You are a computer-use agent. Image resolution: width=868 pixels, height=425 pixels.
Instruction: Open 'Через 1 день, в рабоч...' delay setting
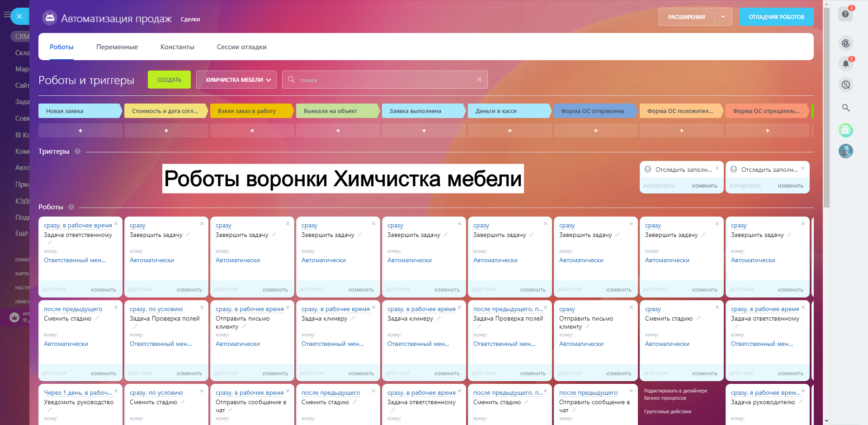tap(78, 392)
